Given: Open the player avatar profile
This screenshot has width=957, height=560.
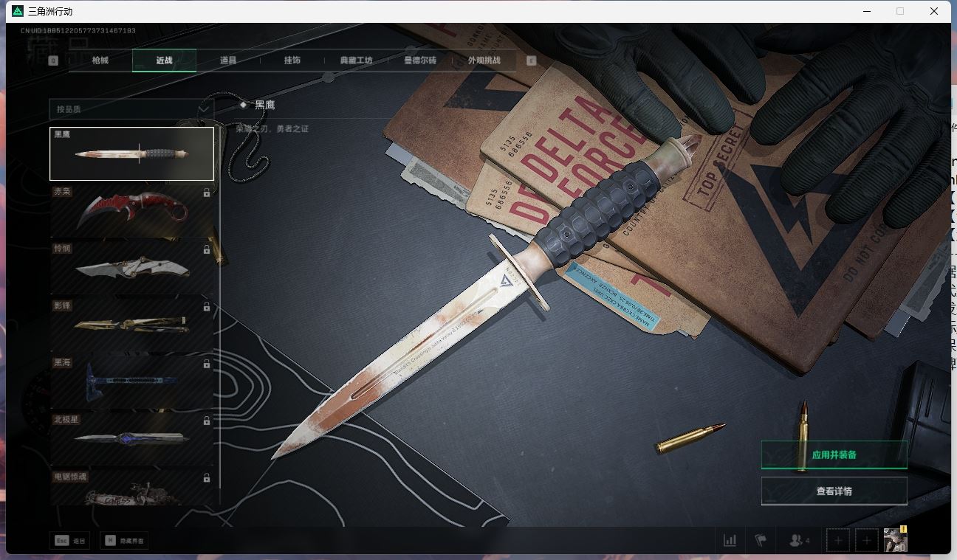Looking at the screenshot, I should coord(895,539).
